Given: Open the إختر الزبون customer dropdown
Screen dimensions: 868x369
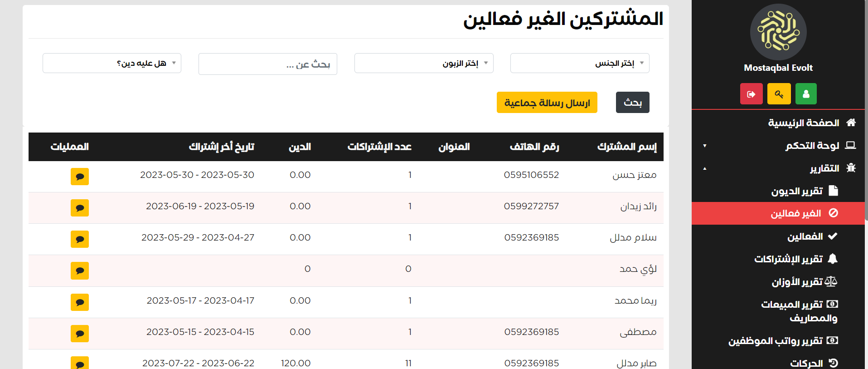Looking at the screenshot, I should coord(423,63).
